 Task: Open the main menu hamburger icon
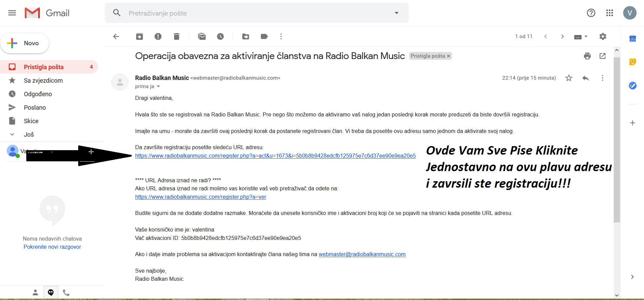pyautogui.click(x=12, y=13)
